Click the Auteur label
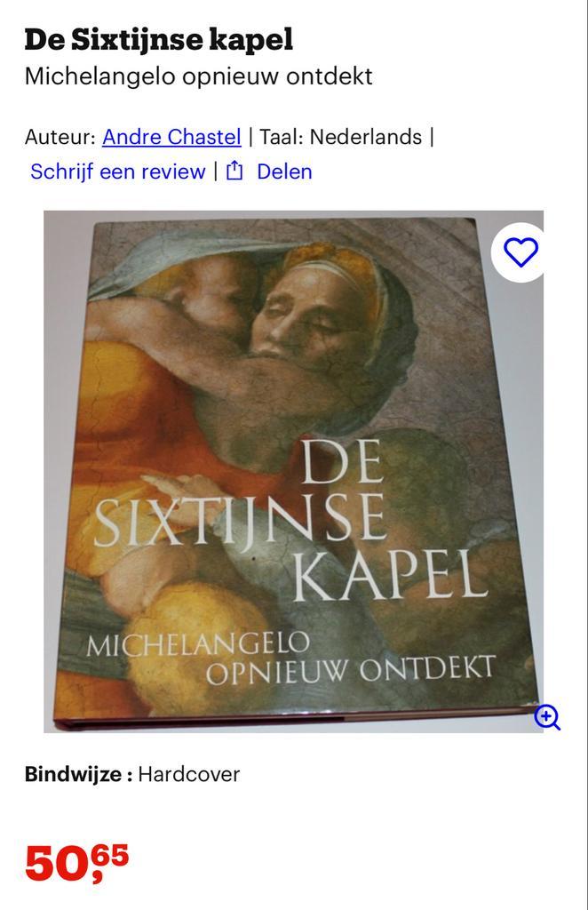Screen dimensions: 588x910 pos(60,137)
